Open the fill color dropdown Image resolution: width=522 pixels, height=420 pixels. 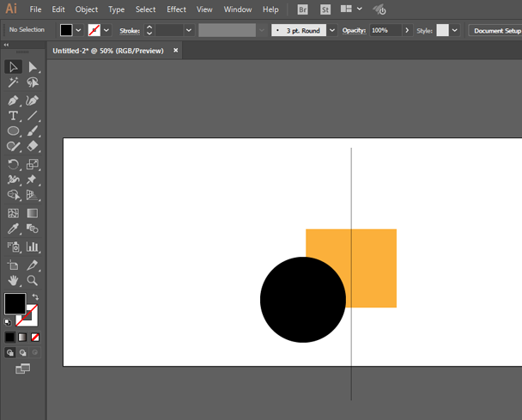click(x=79, y=30)
